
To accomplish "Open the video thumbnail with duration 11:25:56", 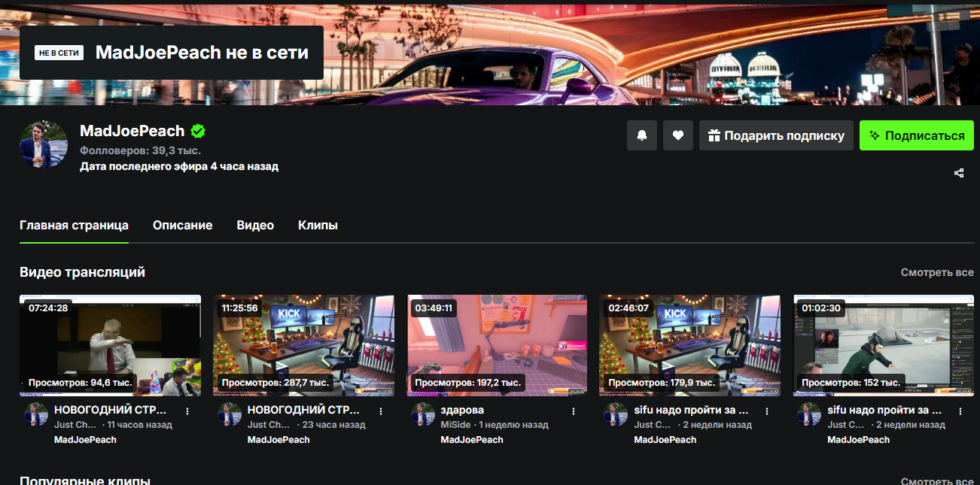I will click(303, 345).
